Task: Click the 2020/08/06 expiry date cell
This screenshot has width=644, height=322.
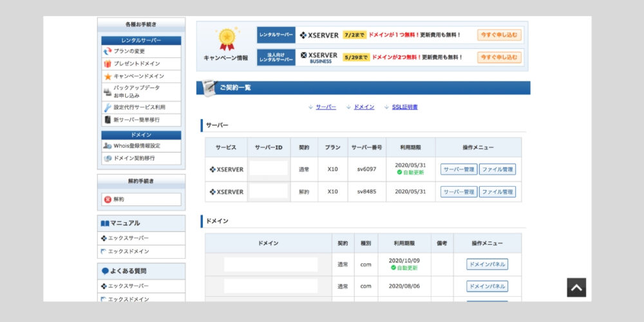Action: coord(404,287)
